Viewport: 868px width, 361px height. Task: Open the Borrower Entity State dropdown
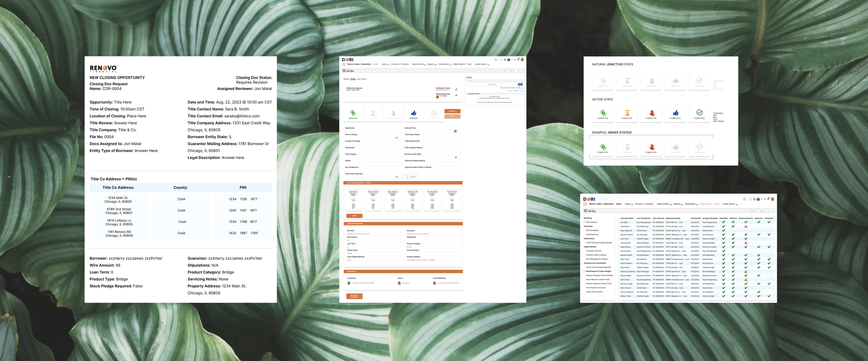click(x=456, y=157)
